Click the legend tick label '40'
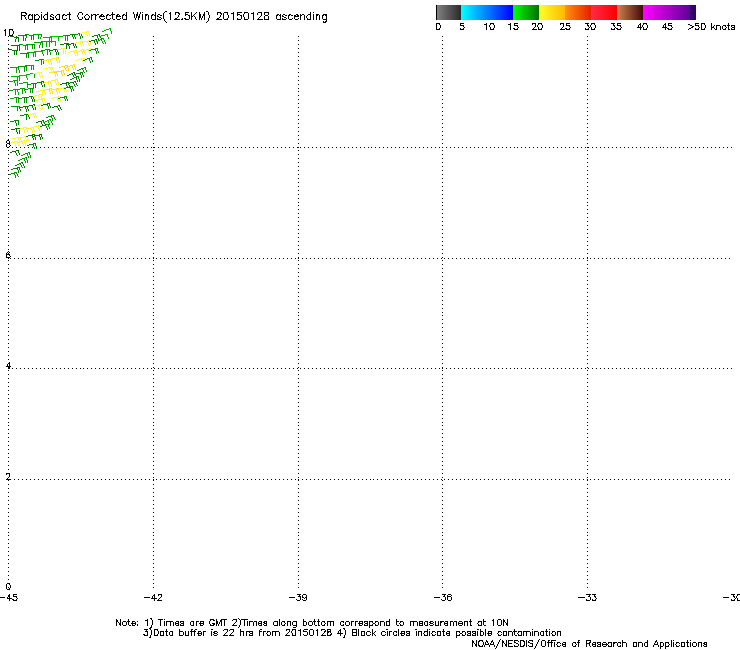Screen dimensions: 740x650 click(x=642, y=27)
